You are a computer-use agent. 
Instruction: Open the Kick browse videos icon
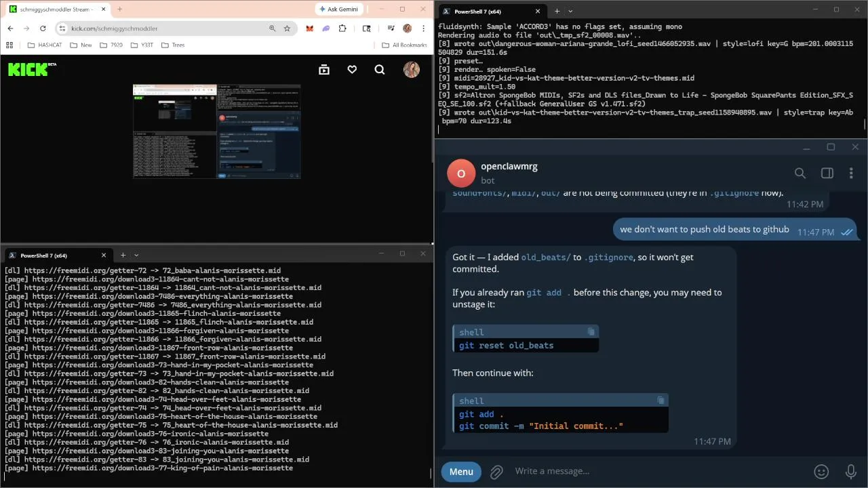(324, 69)
